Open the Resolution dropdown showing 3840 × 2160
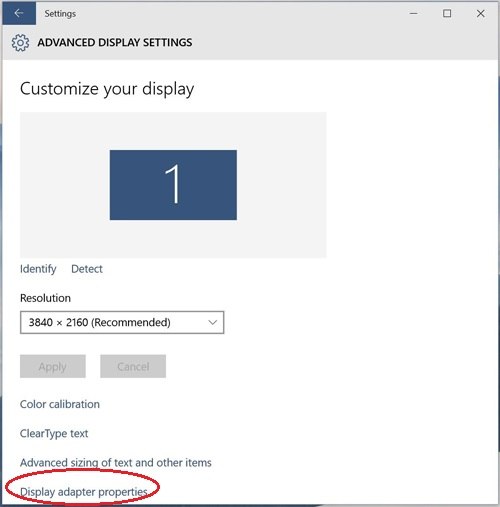 pyautogui.click(x=122, y=322)
